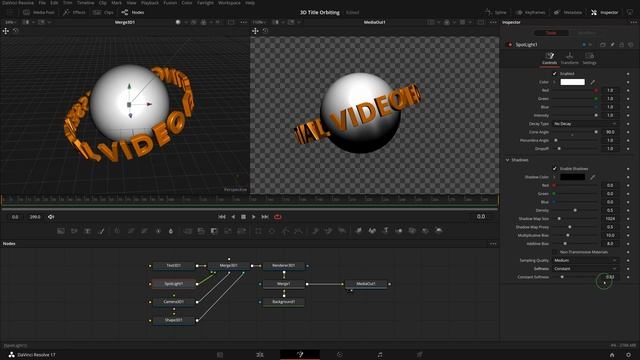Toggle the SpotLight Enabled checkbox
This screenshot has width=640, height=360.
(554, 73)
